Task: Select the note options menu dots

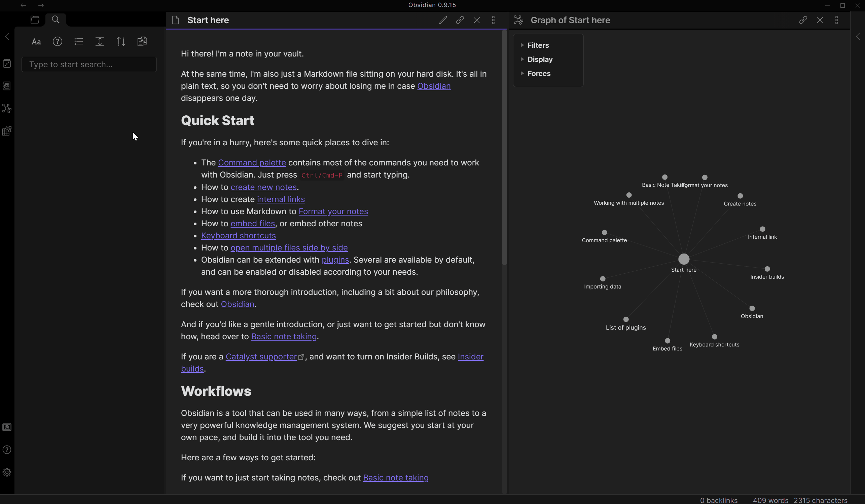Action: point(493,20)
